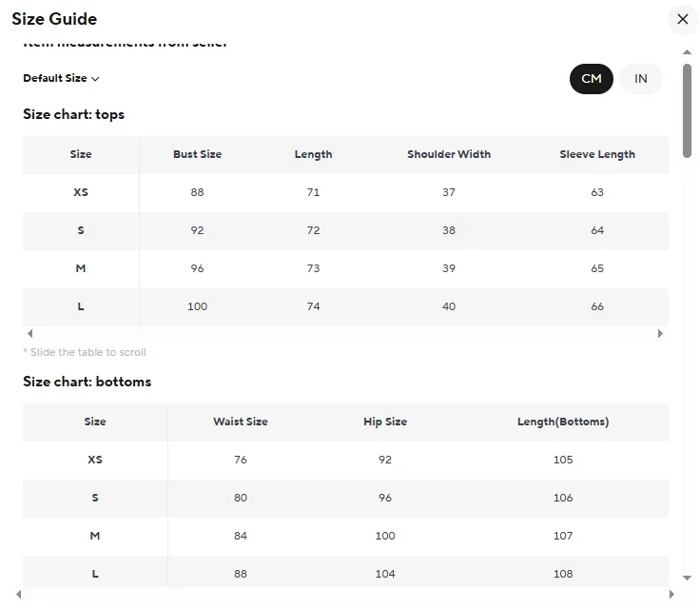
Task: Click the Bust Size column header
Action: point(197,154)
